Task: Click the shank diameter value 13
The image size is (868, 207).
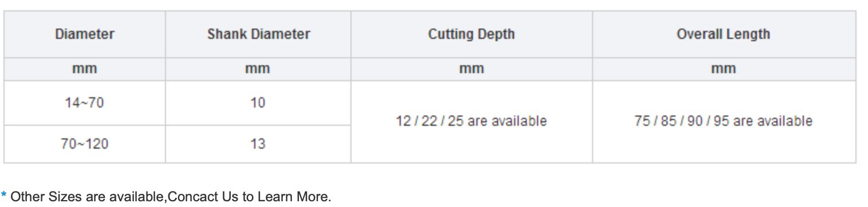Action: (x=258, y=145)
